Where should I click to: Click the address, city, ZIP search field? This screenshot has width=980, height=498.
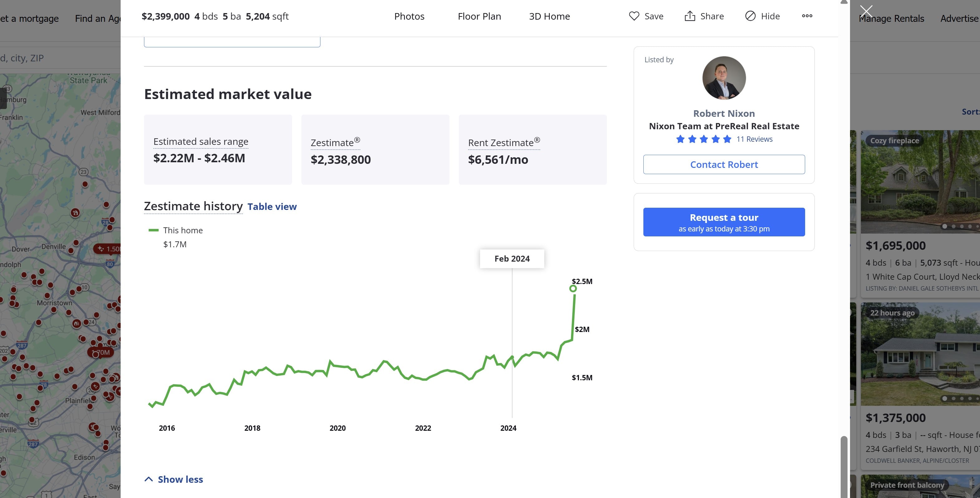[x=60, y=58]
